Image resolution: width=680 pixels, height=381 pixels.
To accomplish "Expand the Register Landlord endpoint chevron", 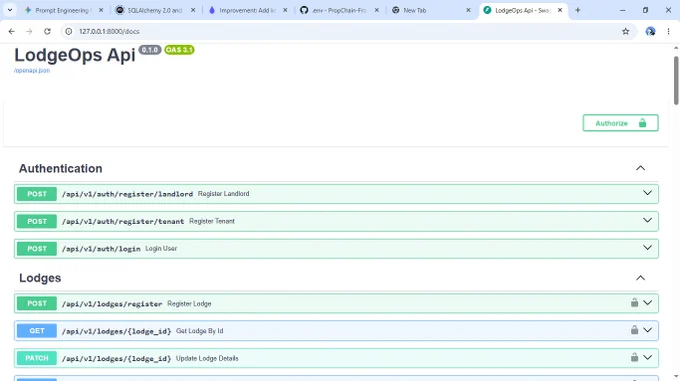I will pyautogui.click(x=647, y=193).
